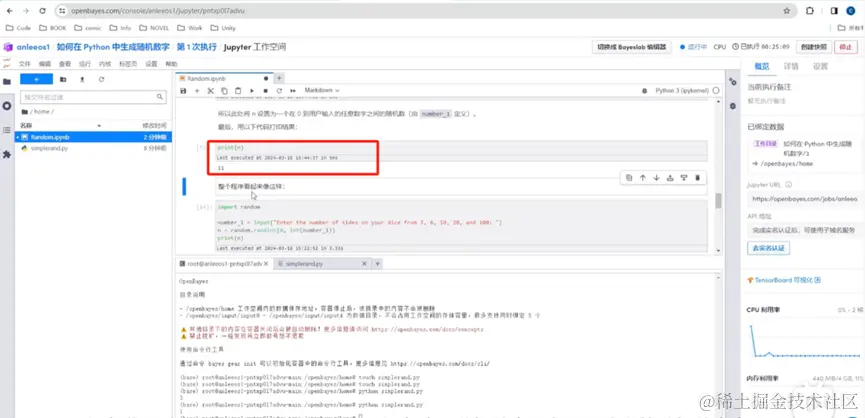The height and width of the screenshot is (418, 865).
Task: Move the active cell down
Action: 656,178
